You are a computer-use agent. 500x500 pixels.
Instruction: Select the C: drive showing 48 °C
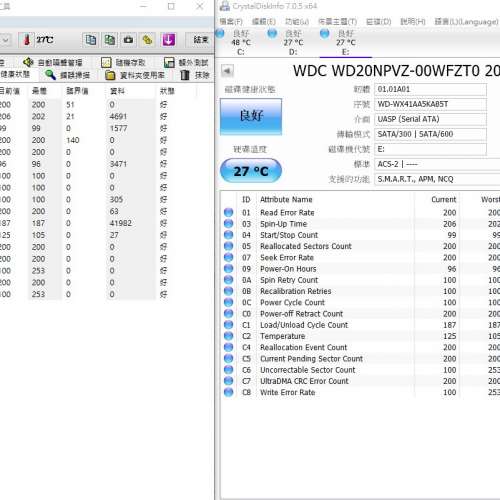point(241,43)
